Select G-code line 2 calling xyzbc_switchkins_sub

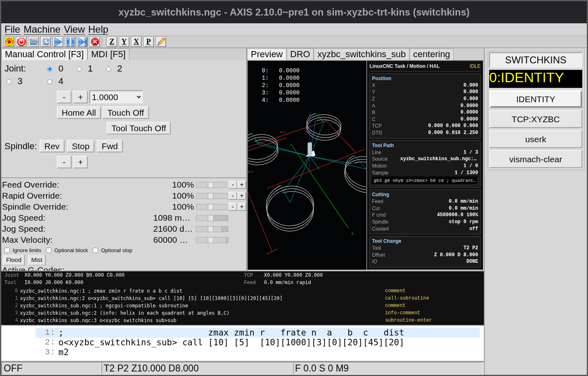click(258, 342)
